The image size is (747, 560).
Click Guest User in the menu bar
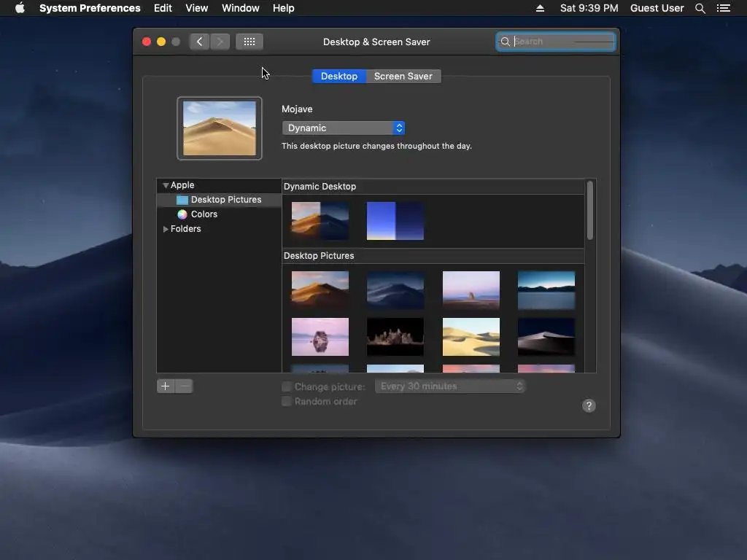[x=657, y=8]
